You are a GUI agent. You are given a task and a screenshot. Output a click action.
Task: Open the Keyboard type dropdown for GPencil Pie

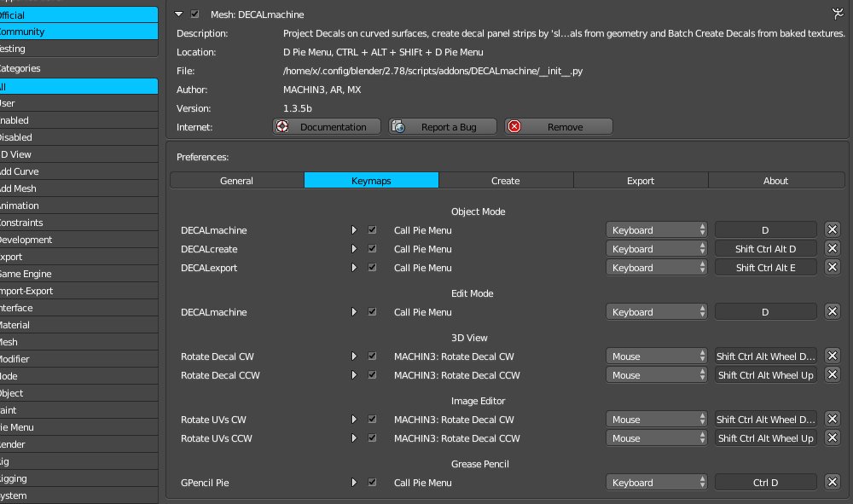657,482
